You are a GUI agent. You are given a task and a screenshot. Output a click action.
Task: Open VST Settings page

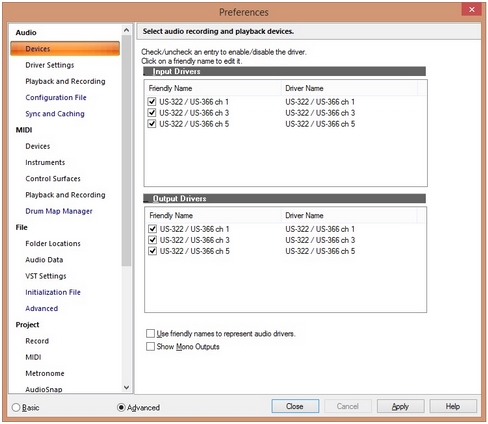point(46,276)
